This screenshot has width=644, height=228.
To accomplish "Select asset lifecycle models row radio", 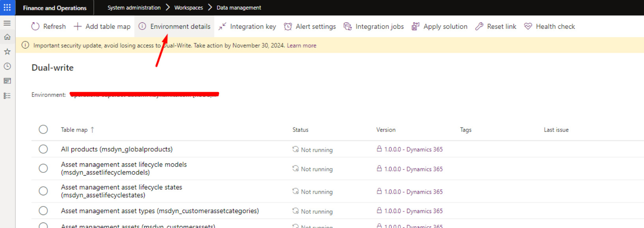I will [x=43, y=169].
